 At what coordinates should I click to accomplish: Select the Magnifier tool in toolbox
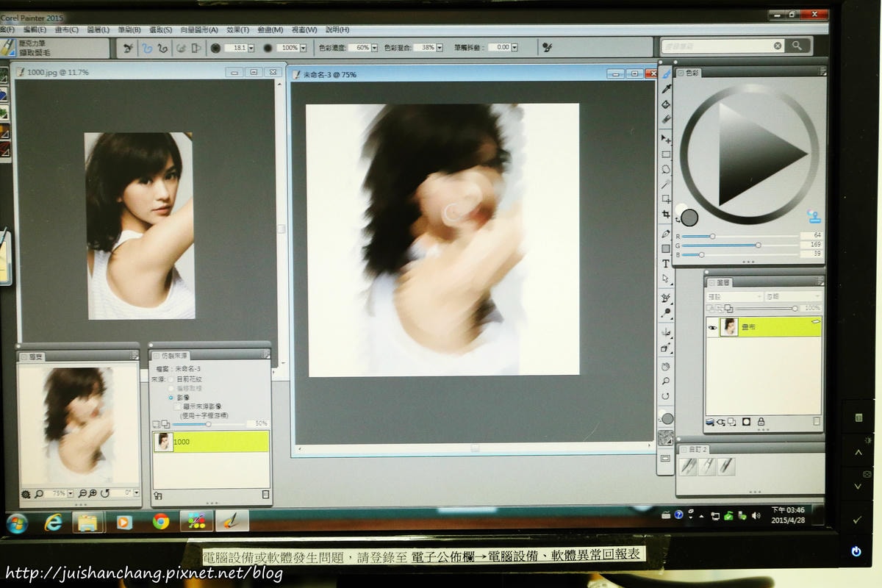[x=666, y=381]
